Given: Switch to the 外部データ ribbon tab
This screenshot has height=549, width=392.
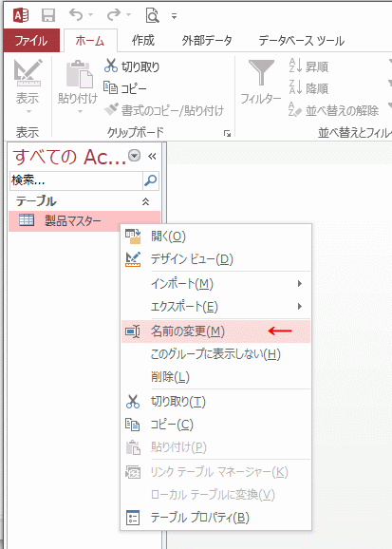Looking at the screenshot, I should 207,41.
